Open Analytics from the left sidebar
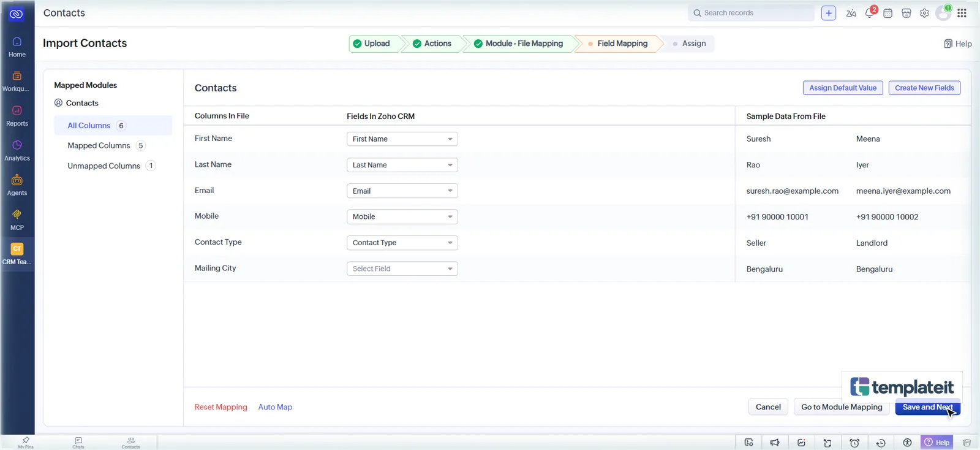Image resolution: width=980 pixels, height=450 pixels. (17, 151)
